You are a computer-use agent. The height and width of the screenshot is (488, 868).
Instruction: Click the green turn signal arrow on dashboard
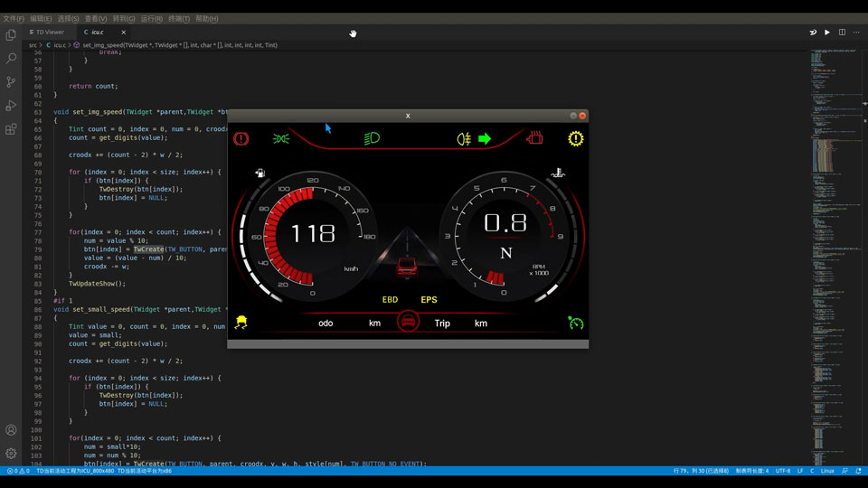click(x=485, y=139)
